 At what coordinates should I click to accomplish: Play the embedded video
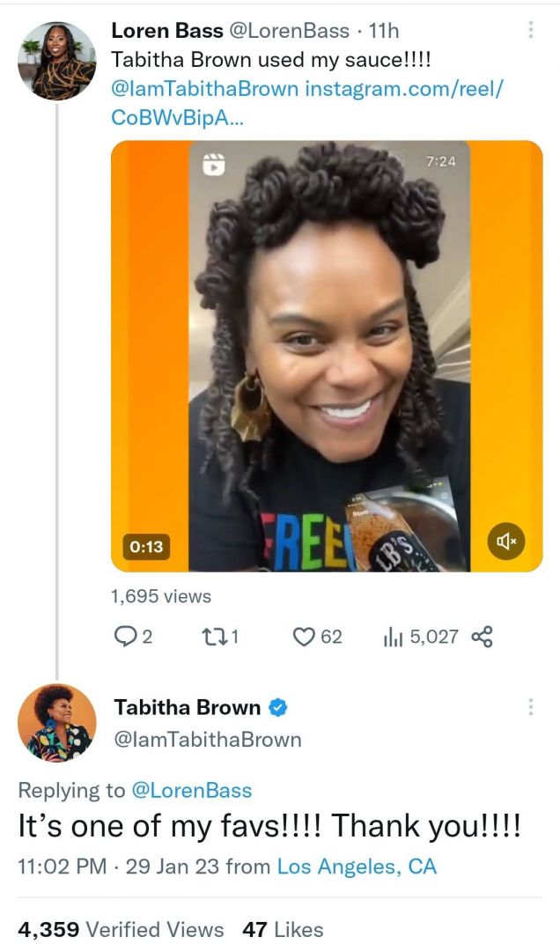pos(326,352)
